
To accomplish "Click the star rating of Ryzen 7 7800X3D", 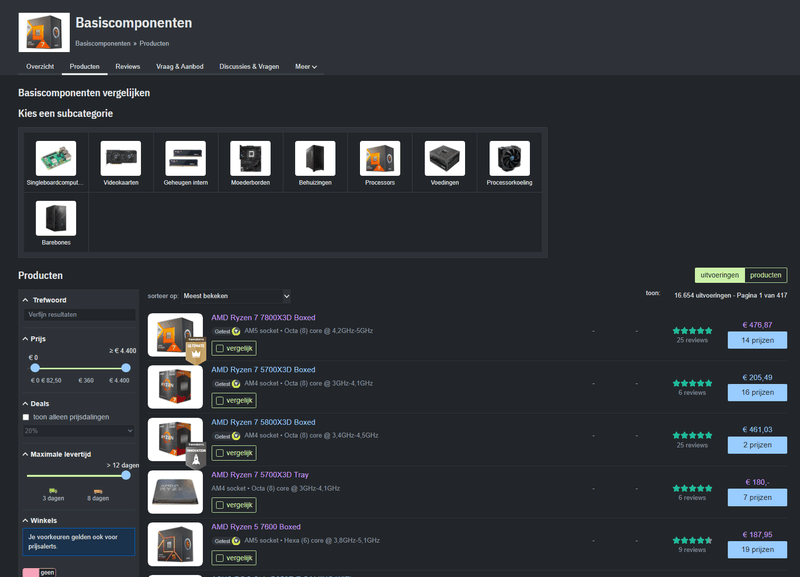I will (692, 331).
